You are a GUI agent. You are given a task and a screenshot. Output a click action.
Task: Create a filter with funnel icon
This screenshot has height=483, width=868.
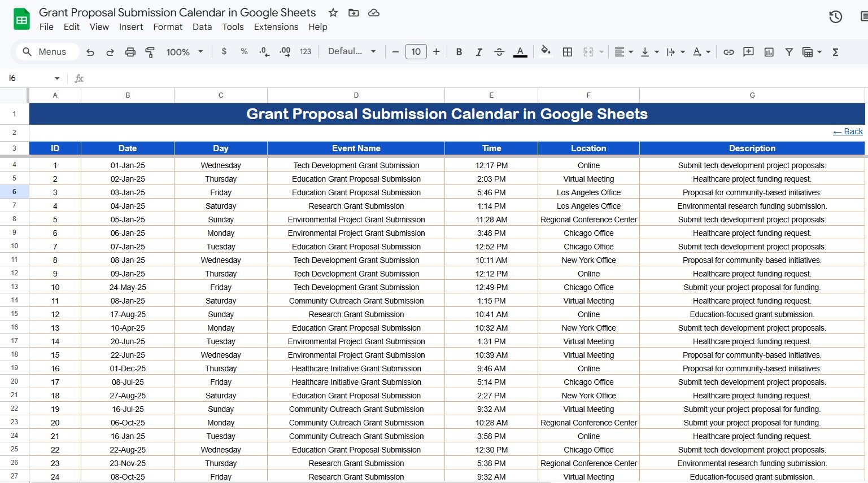789,52
